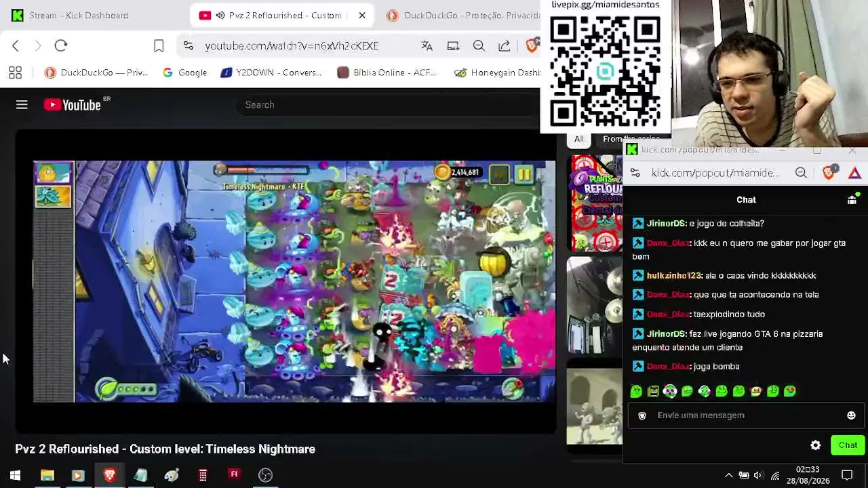The image size is (868, 488).
Task: Send message with green Chat button
Action: coord(848,445)
